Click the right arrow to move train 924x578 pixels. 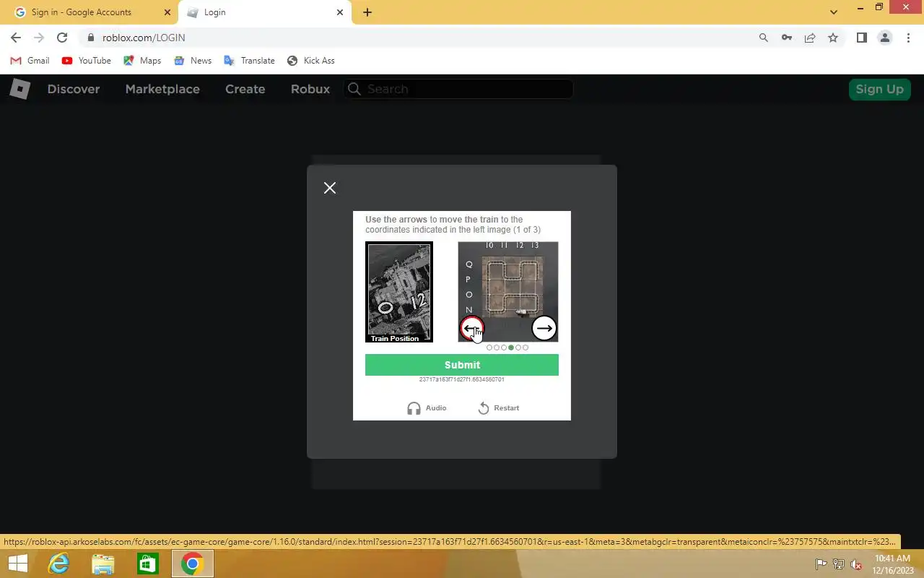click(544, 329)
